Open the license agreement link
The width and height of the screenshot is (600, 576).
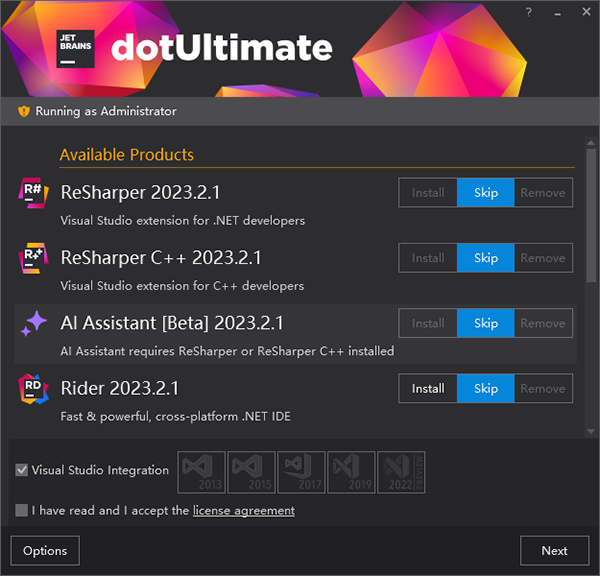coord(243,510)
